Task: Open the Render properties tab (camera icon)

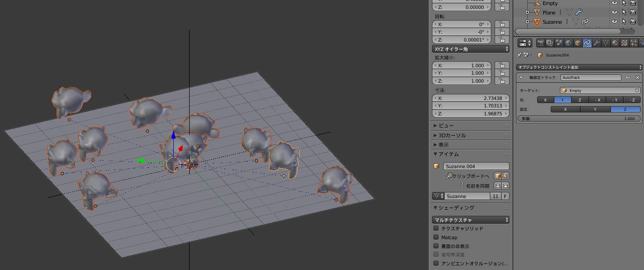Action: click(541, 43)
